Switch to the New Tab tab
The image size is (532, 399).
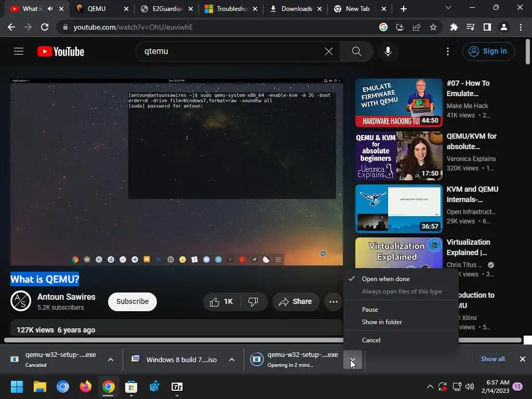pyautogui.click(x=360, y=9)
